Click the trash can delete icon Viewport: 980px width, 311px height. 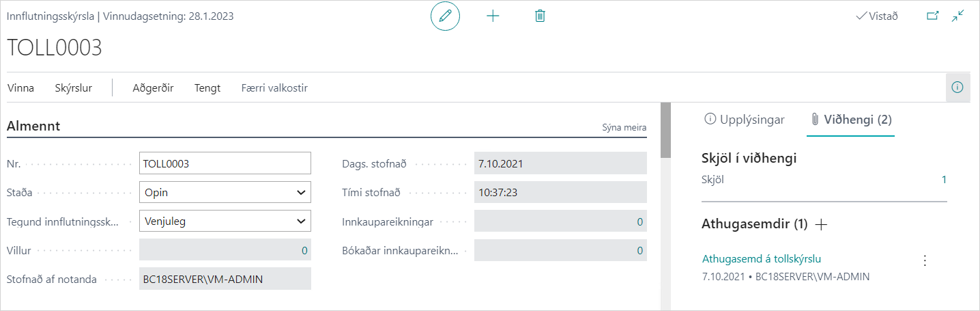[x=540, y=16]
